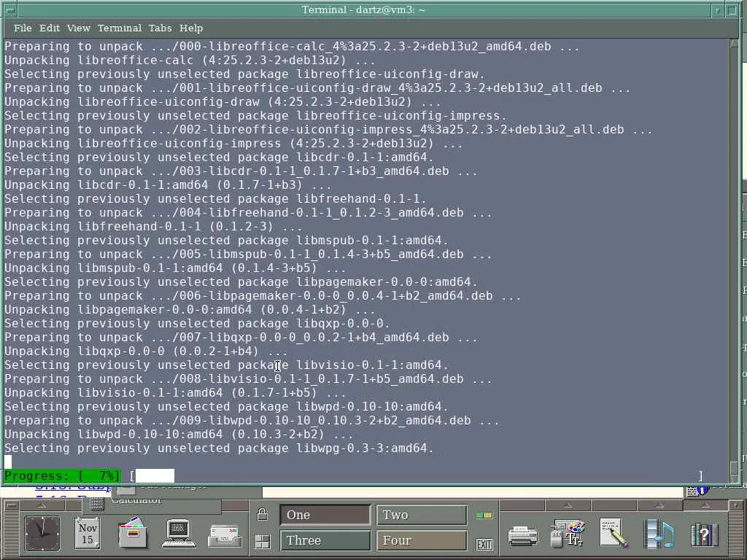Screen dimensions: 747x560
Task: Click the line 'Unpacking libfreehand-0.1-1 (0.1.2-3)'
Action: (153, 226)
